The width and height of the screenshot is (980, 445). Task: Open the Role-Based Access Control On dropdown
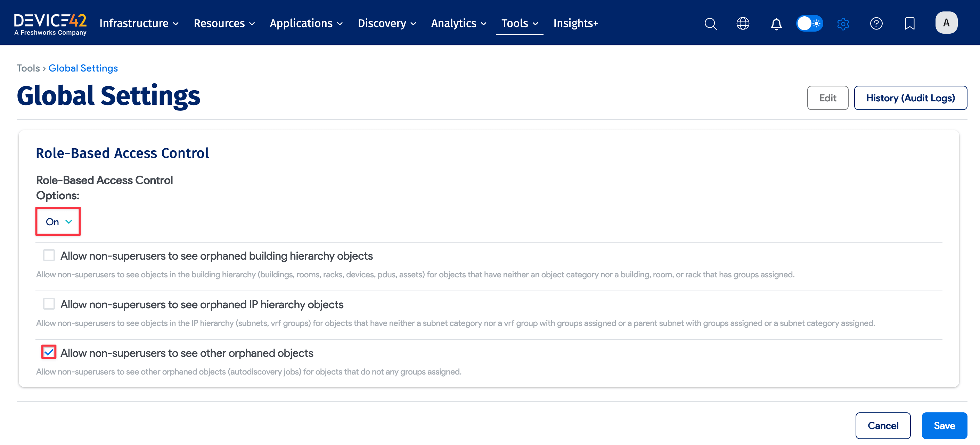[58, 221]
